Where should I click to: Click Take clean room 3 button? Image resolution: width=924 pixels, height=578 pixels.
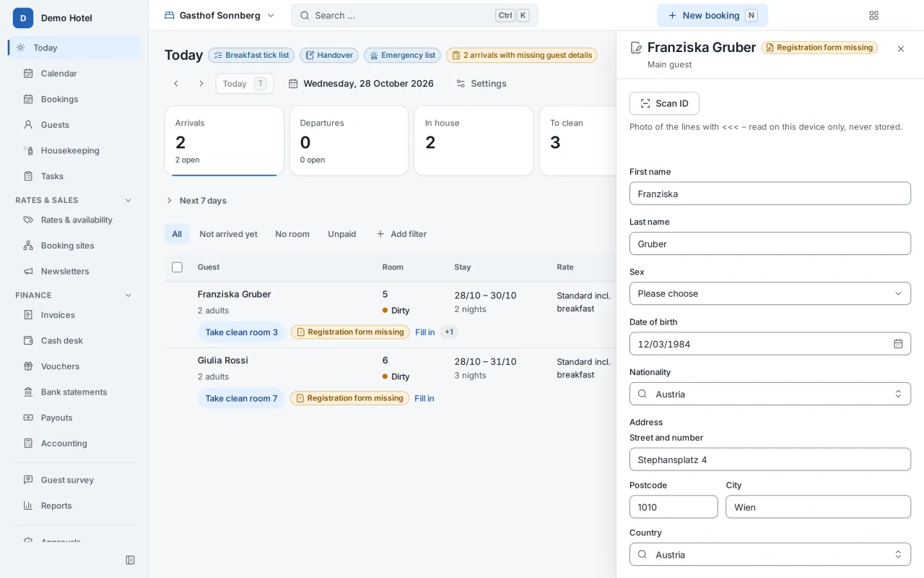coord(241,332)
